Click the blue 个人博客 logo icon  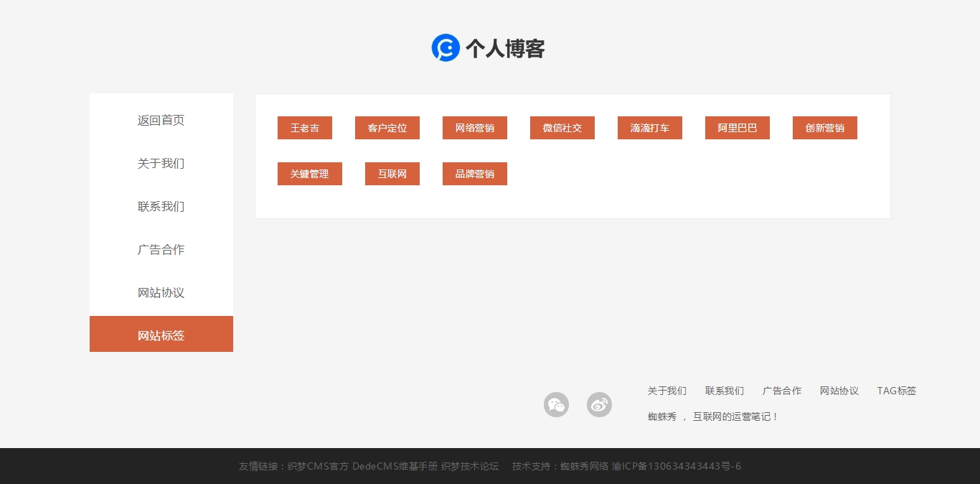tap(446, 48)
